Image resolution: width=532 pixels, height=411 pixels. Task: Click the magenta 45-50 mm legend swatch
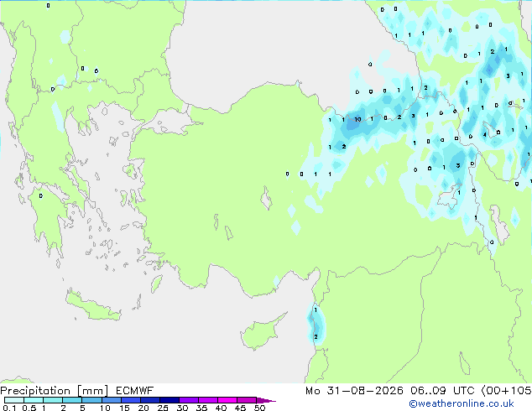click(x=247, y=400)
